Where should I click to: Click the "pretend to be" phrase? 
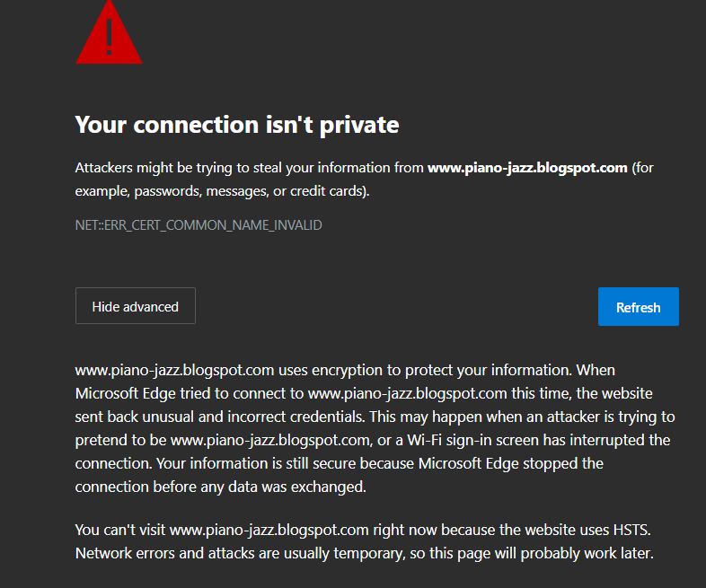[120, 440]
